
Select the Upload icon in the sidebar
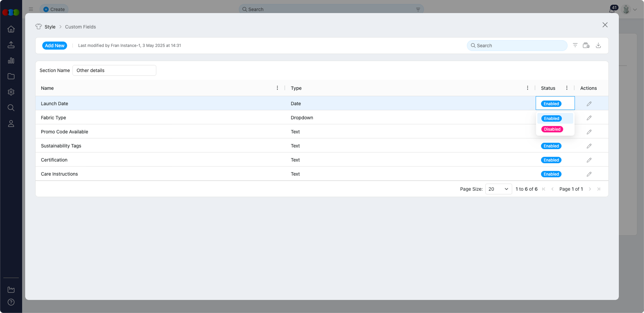point(11,45)
